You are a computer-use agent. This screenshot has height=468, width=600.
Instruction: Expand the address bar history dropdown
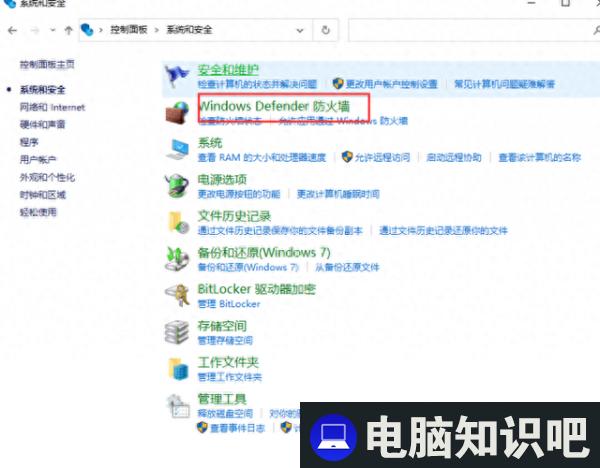[300, 30]
